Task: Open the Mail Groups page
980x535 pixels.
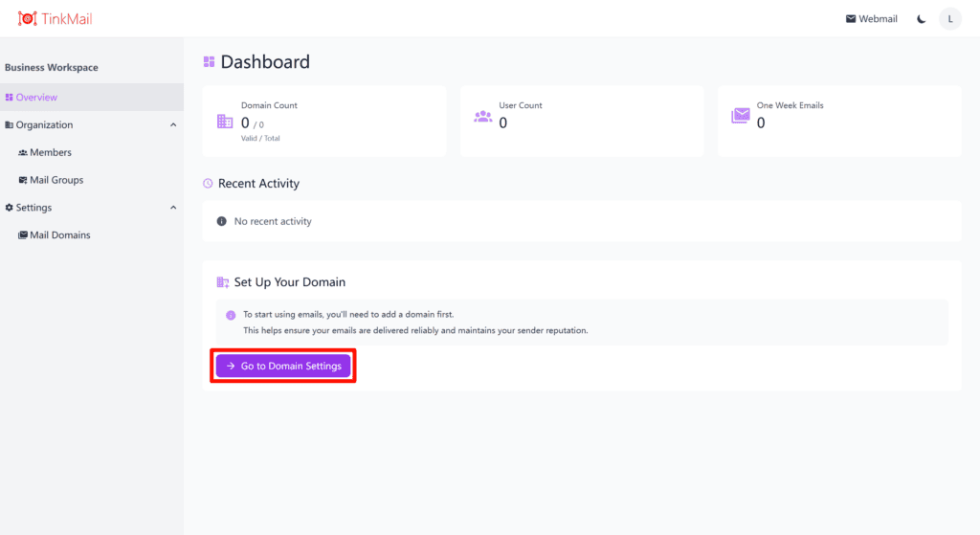Action: pyautogui.click(x=92, y=180)
